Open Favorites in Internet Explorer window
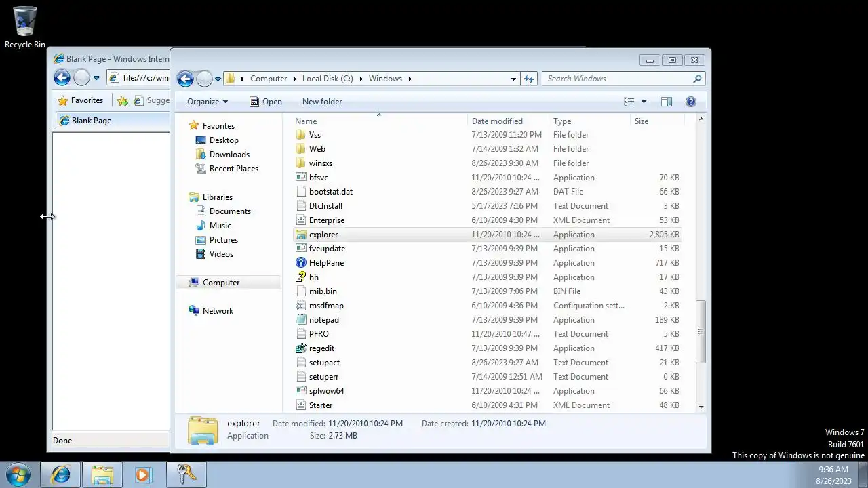This screenshot has width=868, height=488. pyautogui.click(x=80, y=100)
